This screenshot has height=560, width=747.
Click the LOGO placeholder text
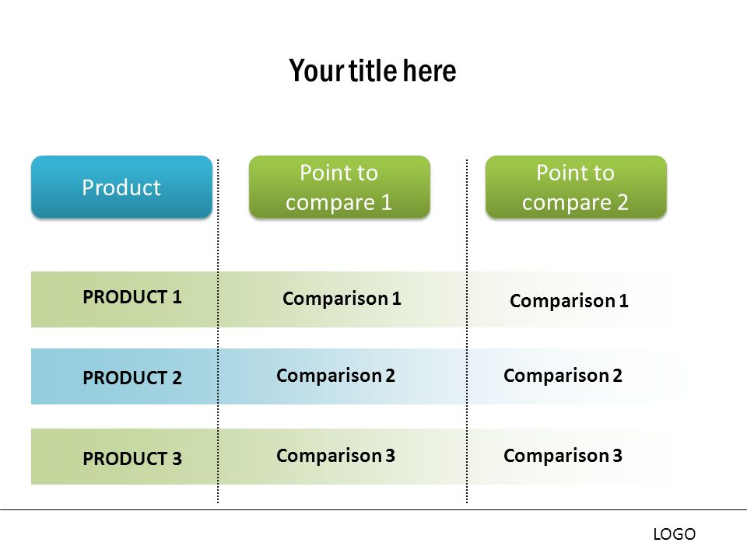pyautogui.click(x=674, y=534)
